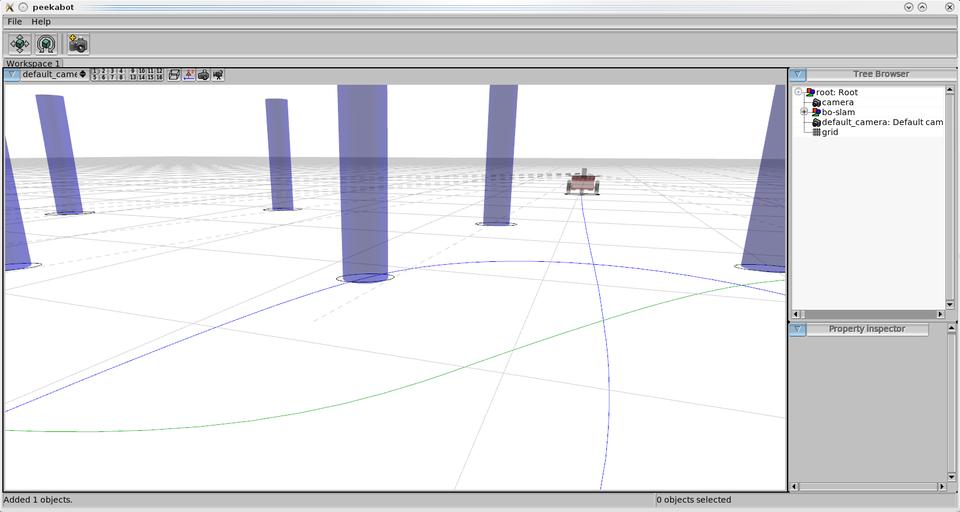Viewport: 960px width, 512px height.
Task: Click the still camera icon in viewport bar
Action: [203, 75]
